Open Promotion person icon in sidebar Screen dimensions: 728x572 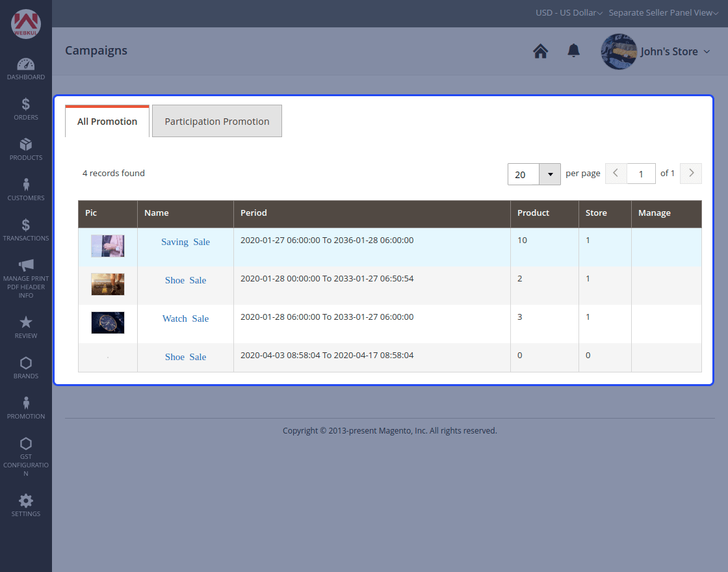(26, 403)
